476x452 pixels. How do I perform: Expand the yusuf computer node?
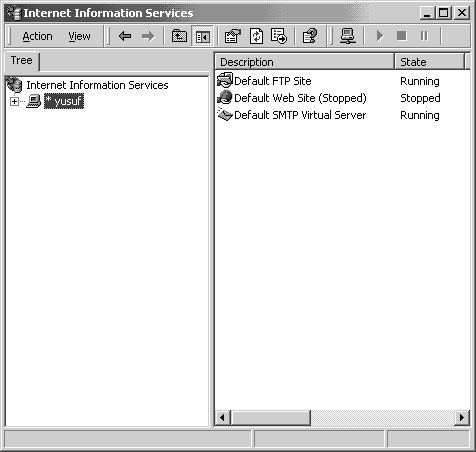click(14, 101)
